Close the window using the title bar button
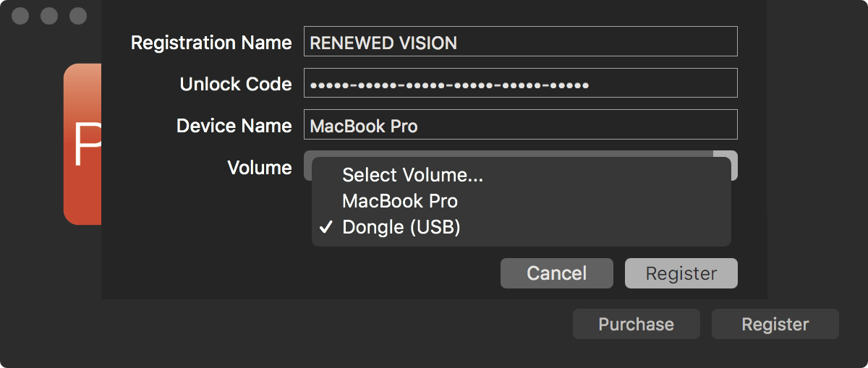868x368 pixels. [20, 16]
